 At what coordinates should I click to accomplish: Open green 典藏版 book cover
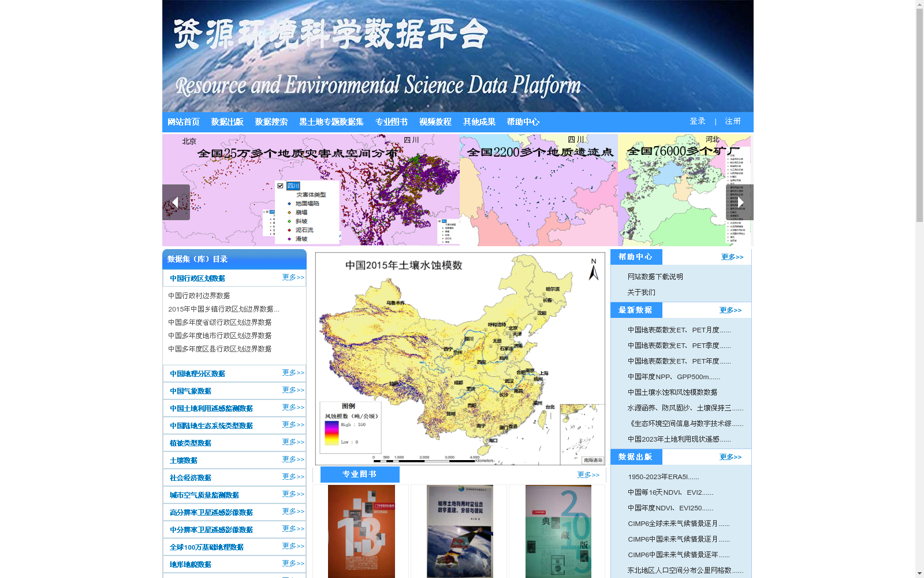click(x=558, y=531)
